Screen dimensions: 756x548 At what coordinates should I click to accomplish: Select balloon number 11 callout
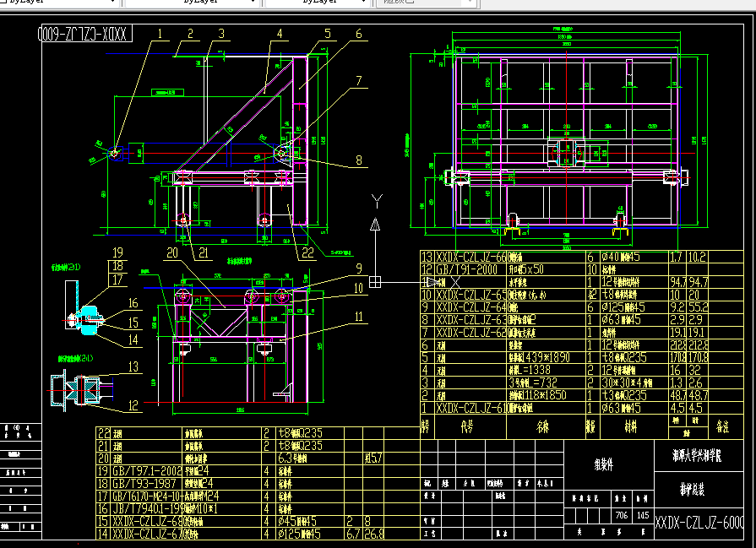tap(359, 317)
